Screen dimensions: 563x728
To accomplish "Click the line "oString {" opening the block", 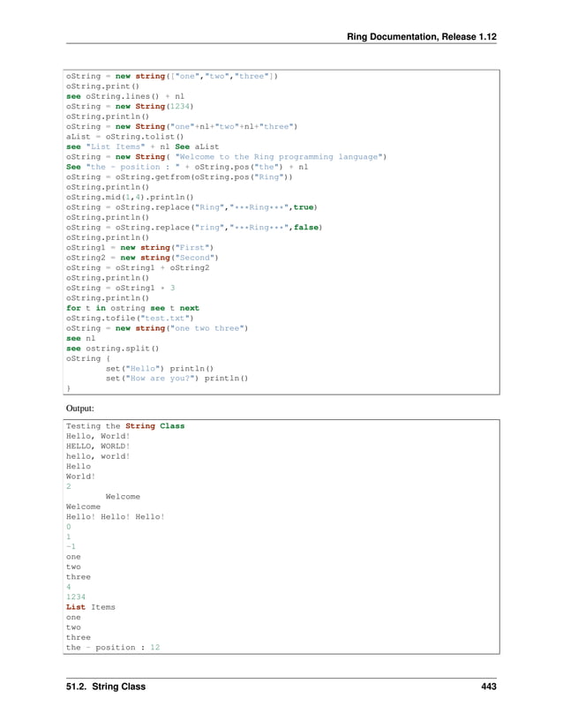I will (88, 358).
